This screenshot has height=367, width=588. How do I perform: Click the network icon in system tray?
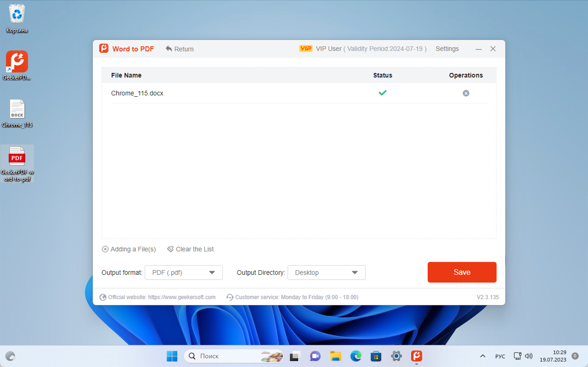[517, 356]
